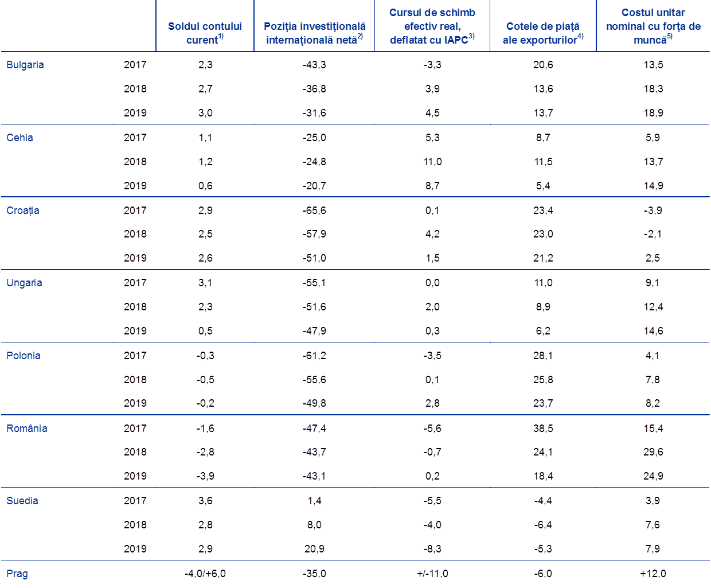Viewport: 711px width, 588px height.
Task: Click the year 2019 in România rows
Action: tap(135, 476)
